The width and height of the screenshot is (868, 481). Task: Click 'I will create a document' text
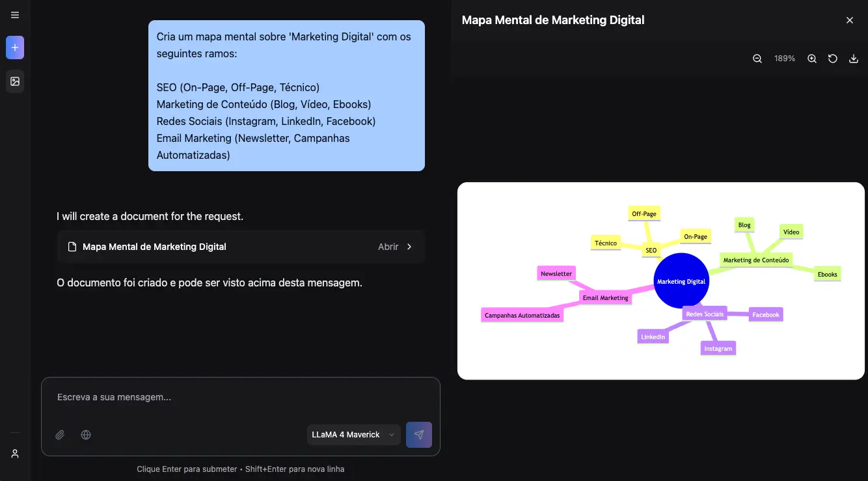click(x=150, y=216)
